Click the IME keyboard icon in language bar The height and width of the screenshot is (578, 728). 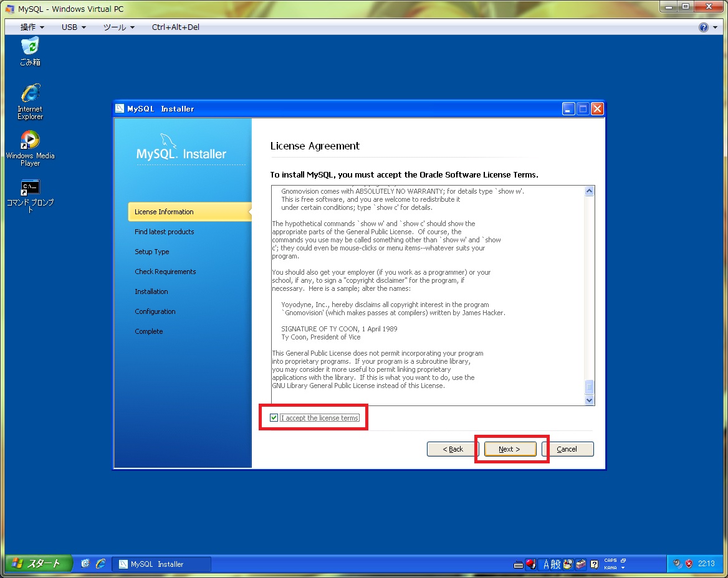[x=519, y=564]
